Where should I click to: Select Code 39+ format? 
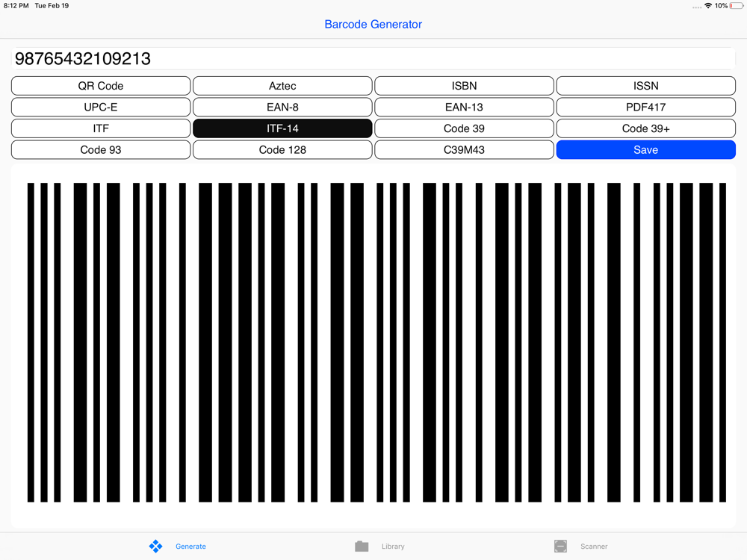646,128
